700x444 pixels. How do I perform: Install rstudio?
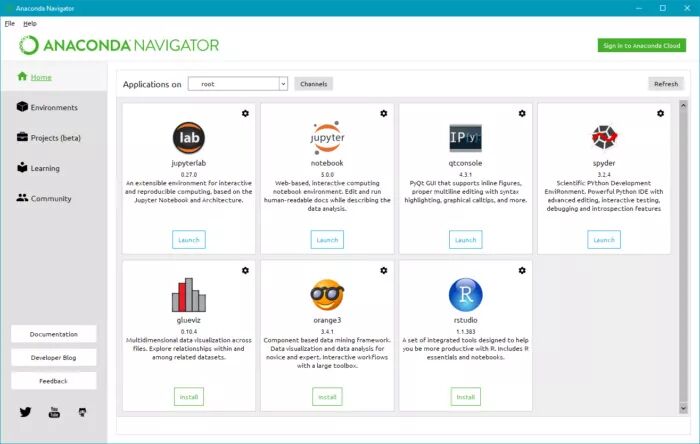tap(466, 397)
